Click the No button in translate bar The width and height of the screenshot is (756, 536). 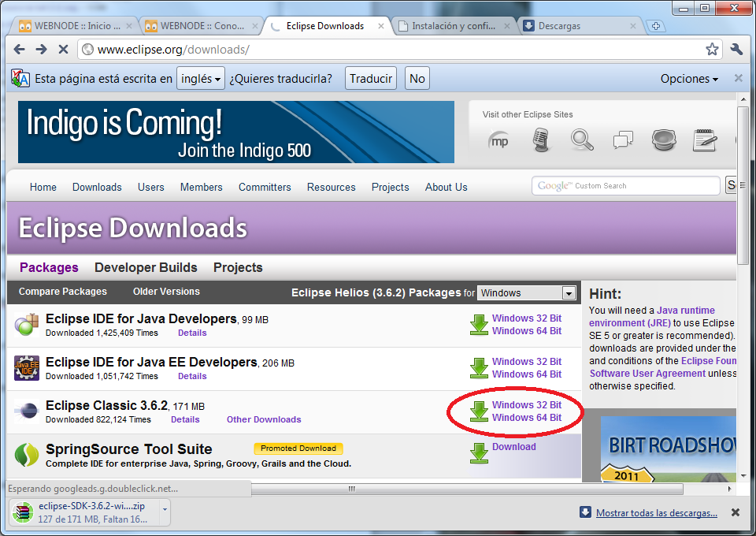coord(417,78)
